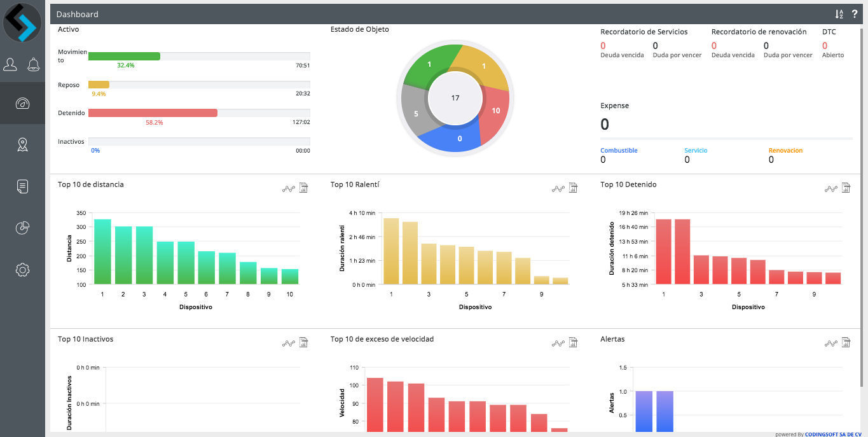868x437 pixels.
Task: Open report icon for Top 10 de distancia
Action: (303, 188)
